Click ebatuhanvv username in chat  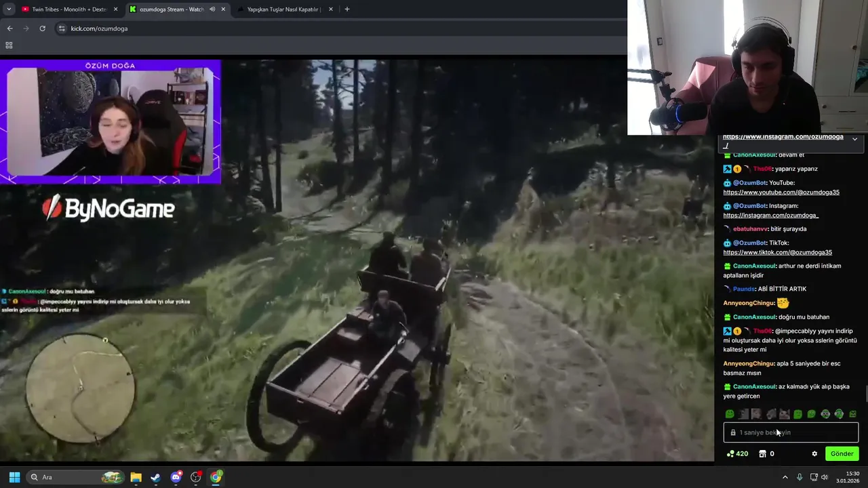pos(750,229)
